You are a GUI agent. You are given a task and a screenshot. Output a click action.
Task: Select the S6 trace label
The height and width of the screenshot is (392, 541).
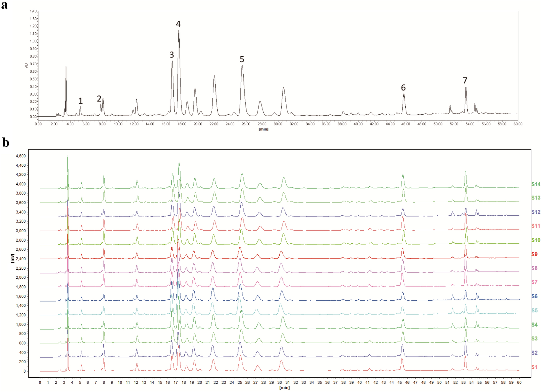click(x=534, y=296)
